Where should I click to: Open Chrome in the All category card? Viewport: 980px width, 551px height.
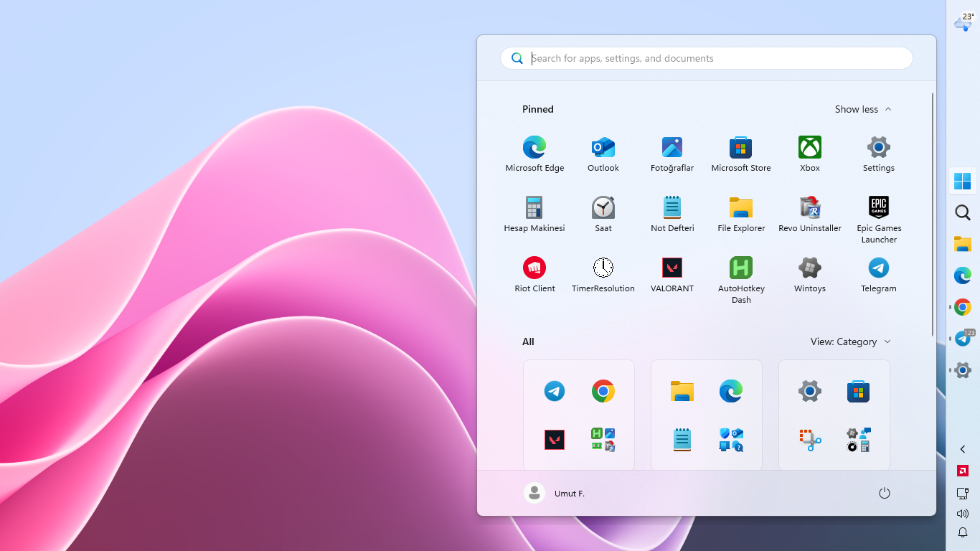(603, 391)
